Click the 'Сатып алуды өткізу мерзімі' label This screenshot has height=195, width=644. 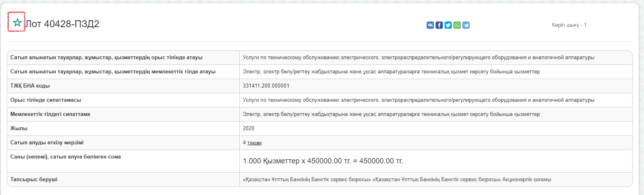click(x=47, y=143)
